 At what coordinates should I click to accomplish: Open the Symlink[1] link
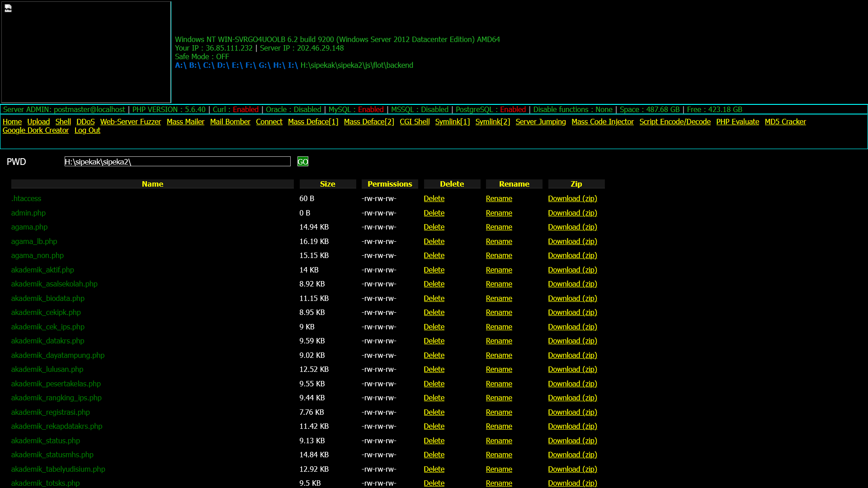(x=453, y=122)
